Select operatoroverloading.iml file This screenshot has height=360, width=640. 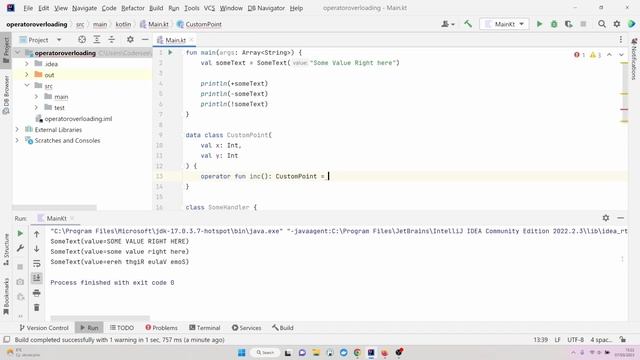pos(78,119)
